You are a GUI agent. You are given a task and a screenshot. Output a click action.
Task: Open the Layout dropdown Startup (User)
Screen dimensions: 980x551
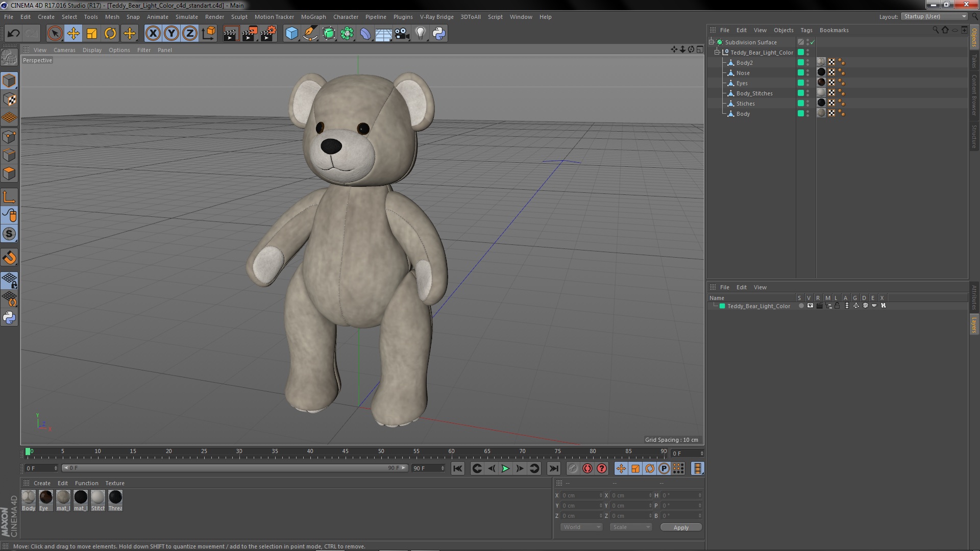tap(935, 17)
